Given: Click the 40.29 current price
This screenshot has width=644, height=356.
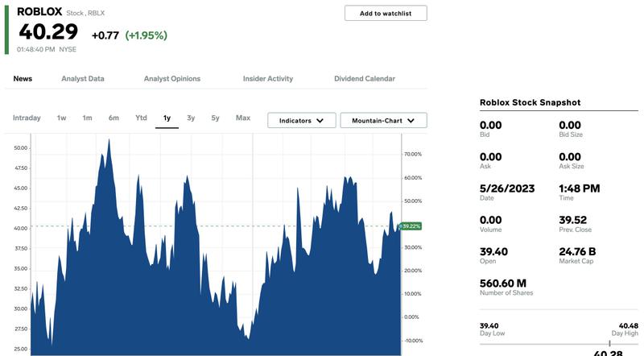Looking at the screenshot, I should (48, 31).
